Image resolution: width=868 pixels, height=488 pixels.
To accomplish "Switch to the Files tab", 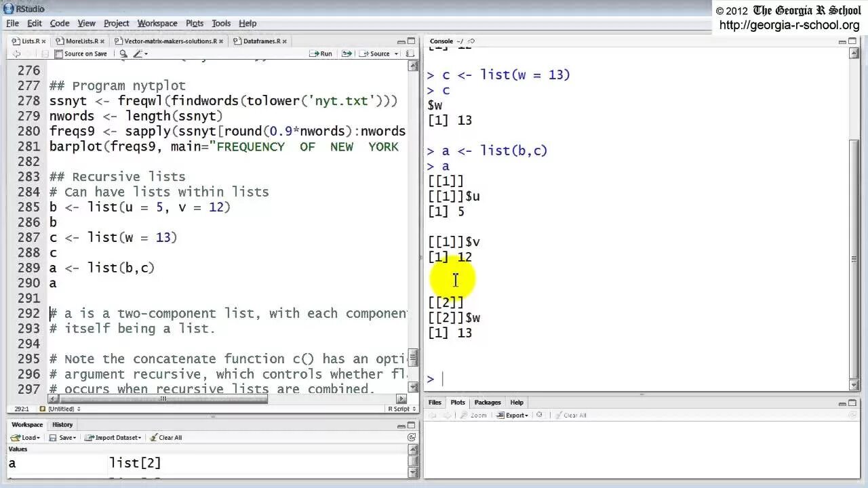I will point(435,403).
